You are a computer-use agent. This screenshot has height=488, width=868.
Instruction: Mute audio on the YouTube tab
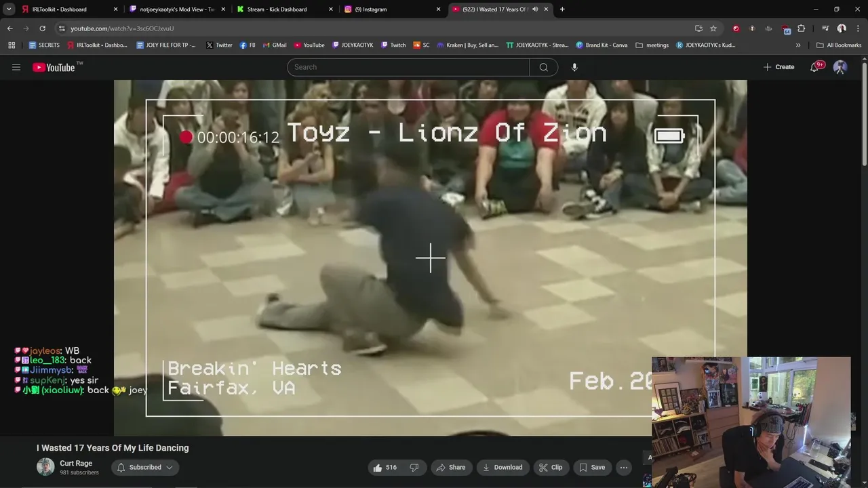535,9
